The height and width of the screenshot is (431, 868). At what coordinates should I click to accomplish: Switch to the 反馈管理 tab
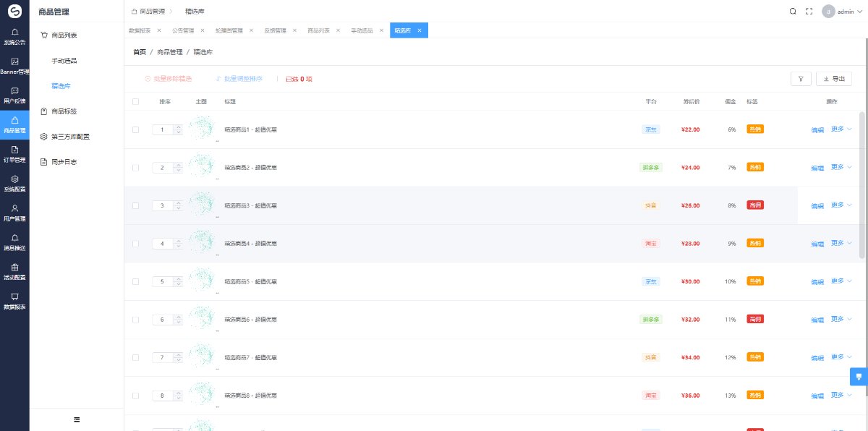point(275,30)
